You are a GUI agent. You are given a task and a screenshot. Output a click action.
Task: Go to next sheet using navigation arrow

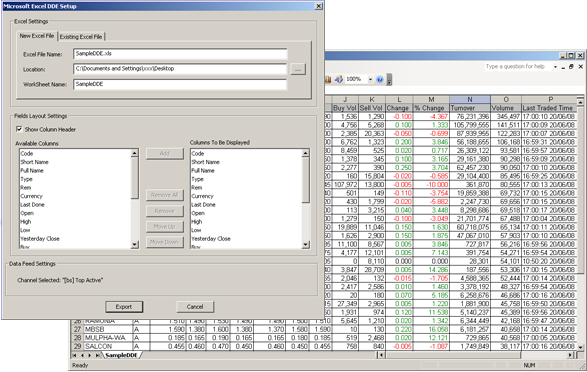point(90,355)
